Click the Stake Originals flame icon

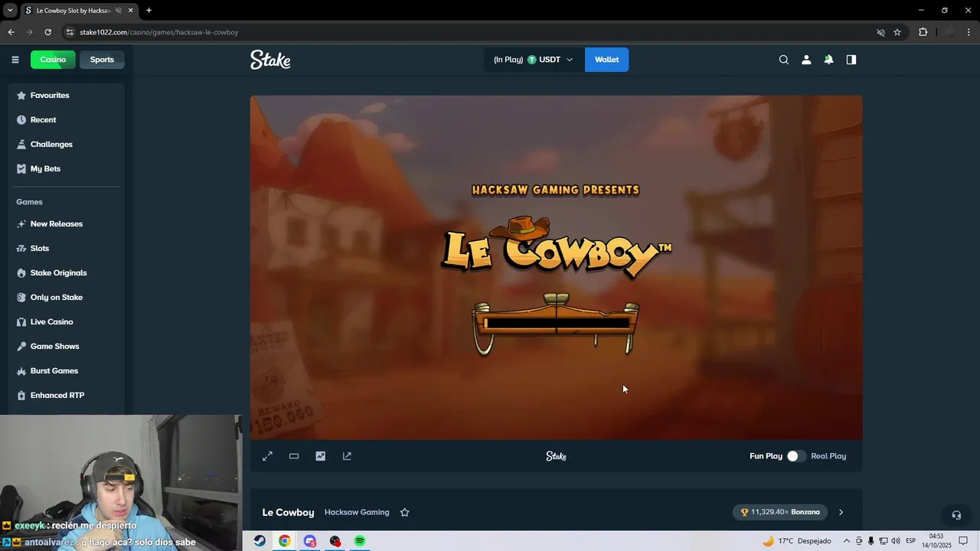click(21, 272)
